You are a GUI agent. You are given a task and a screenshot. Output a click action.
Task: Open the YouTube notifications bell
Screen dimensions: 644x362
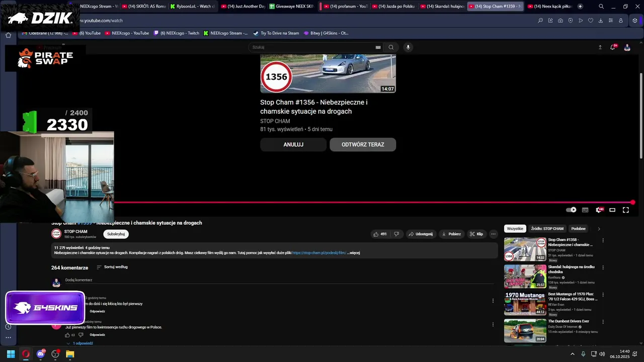coord(613,47)
